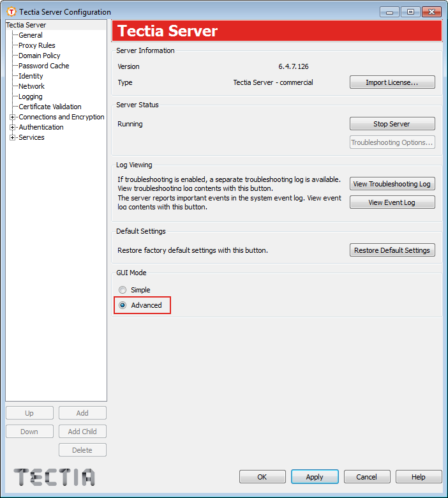Select the Connections and Encryption item
The height and width of the screenshot is (498, 448).
click(61, 117)
